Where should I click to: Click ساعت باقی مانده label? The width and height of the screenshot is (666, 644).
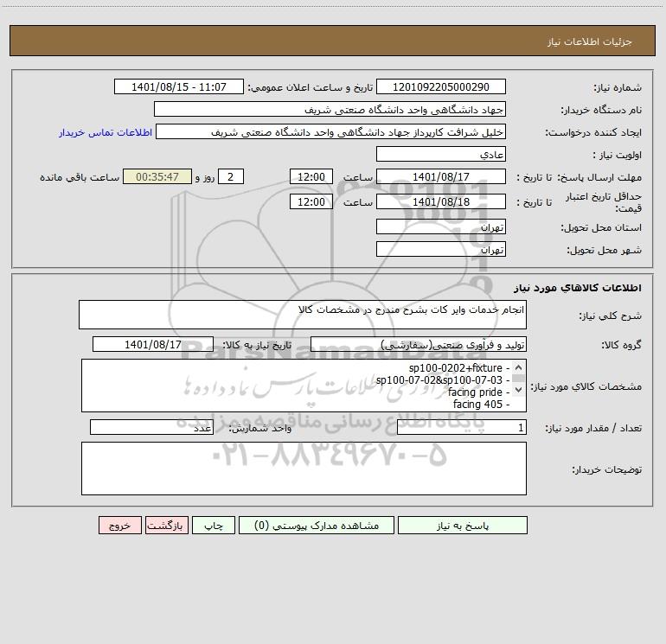[80, 177]
